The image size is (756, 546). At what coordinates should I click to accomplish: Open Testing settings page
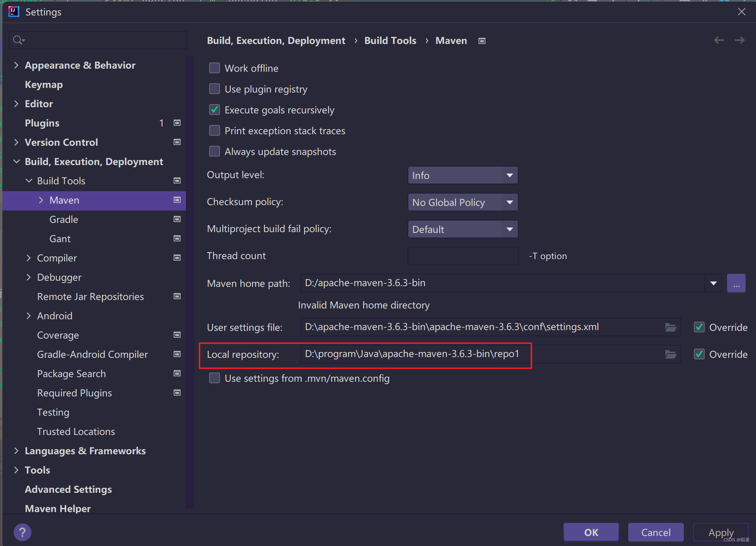coord(53,412)
